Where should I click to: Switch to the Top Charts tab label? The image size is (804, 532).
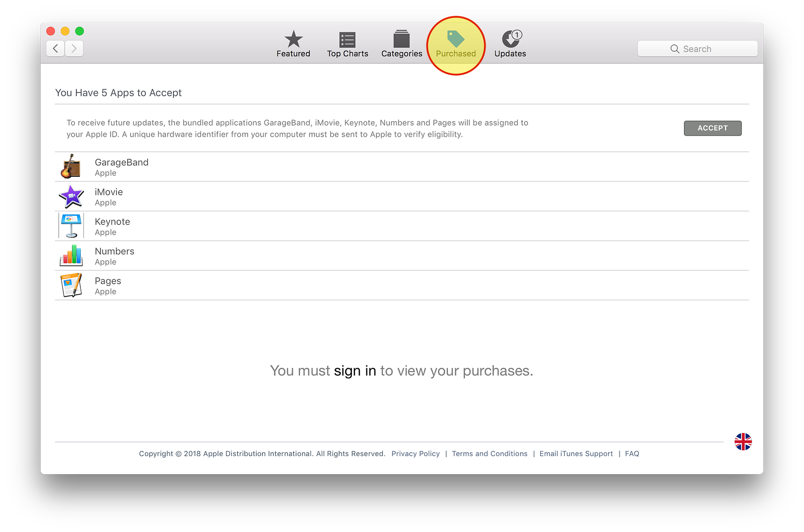(348, 54)
